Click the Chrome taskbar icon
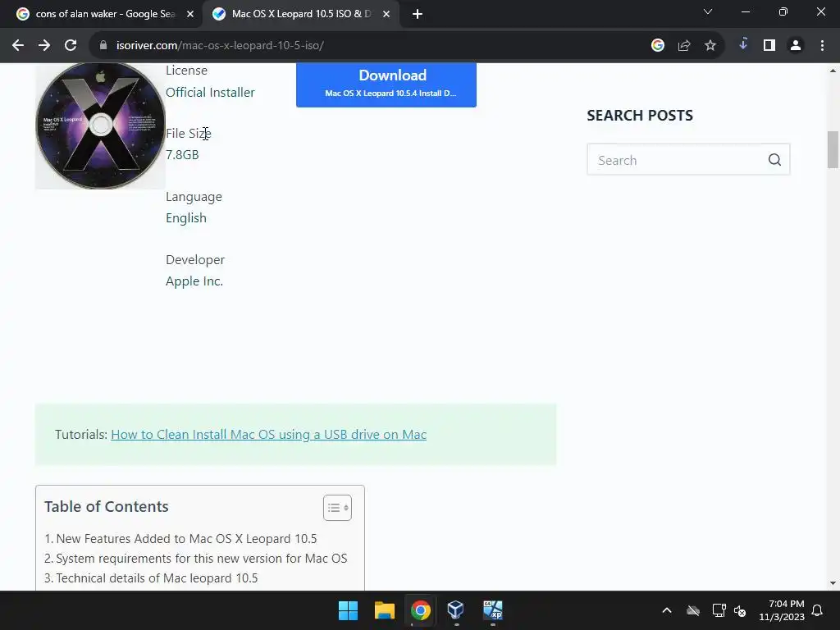 pos(421,610)
